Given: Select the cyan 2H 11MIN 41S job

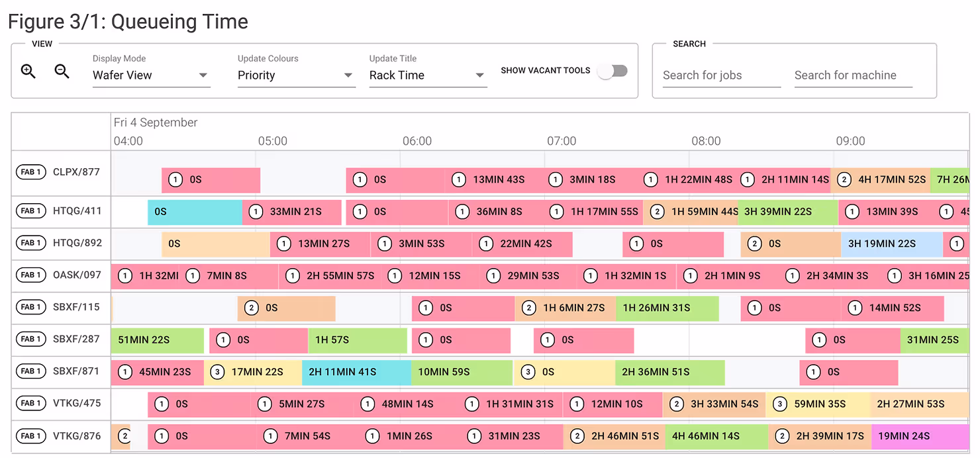Looking at the screenshot, I should point(357,372).
